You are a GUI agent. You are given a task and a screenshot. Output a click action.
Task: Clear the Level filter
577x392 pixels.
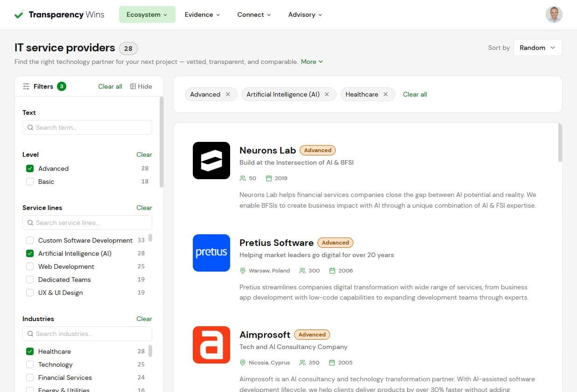coord(144,154)
